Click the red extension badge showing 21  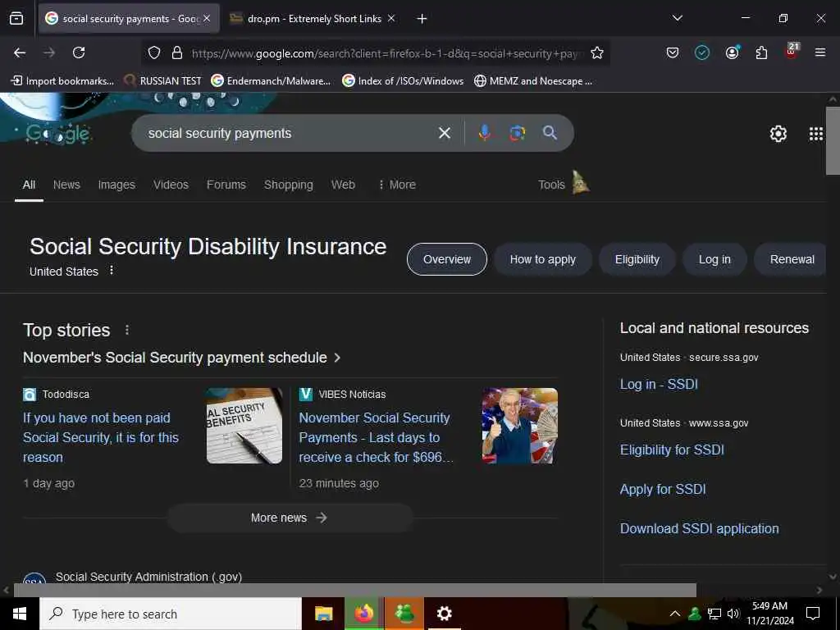792,52
